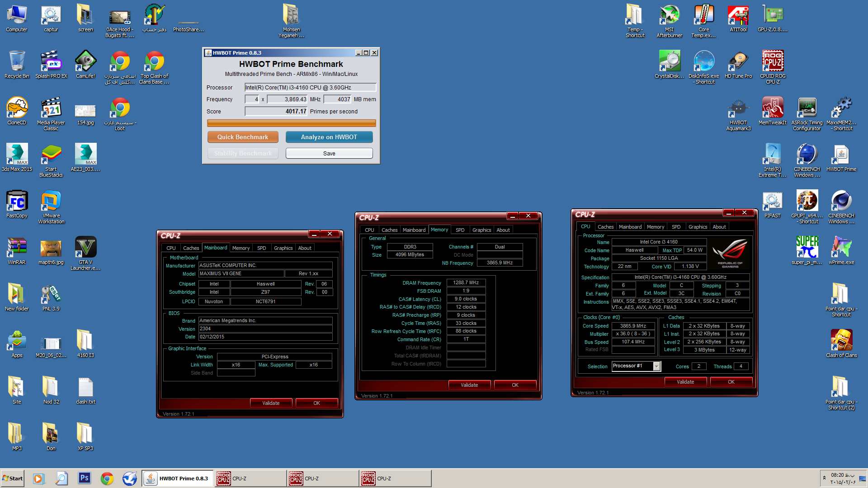Open the Top Clash of Clans Base Chrome shortcut

pyautogui.click(x=154, y=67)
